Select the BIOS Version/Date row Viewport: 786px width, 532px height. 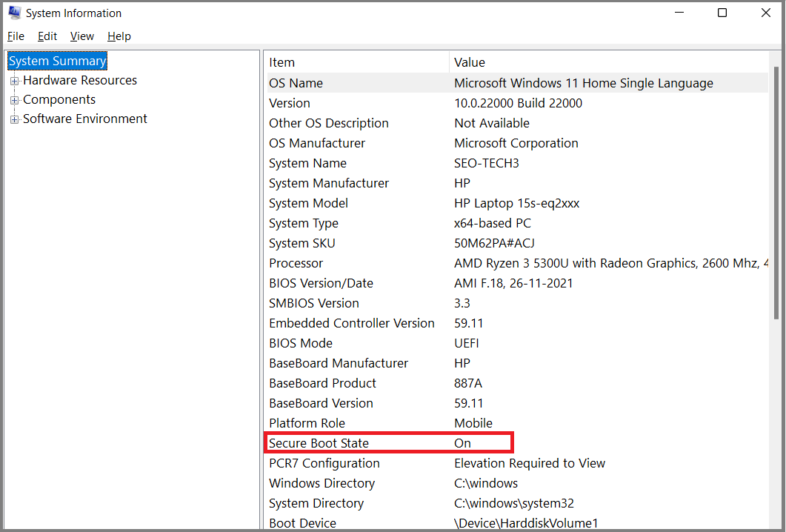516,283
